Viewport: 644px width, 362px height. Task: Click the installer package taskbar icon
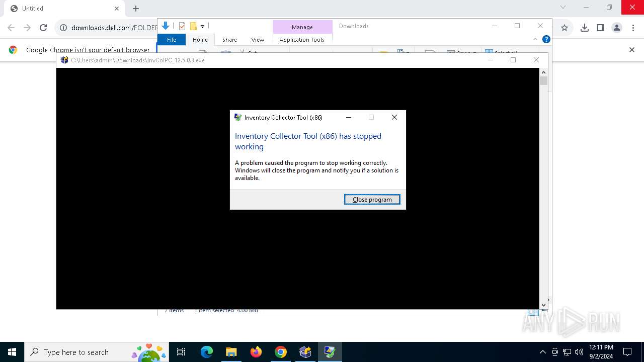[x=305, y=352]
